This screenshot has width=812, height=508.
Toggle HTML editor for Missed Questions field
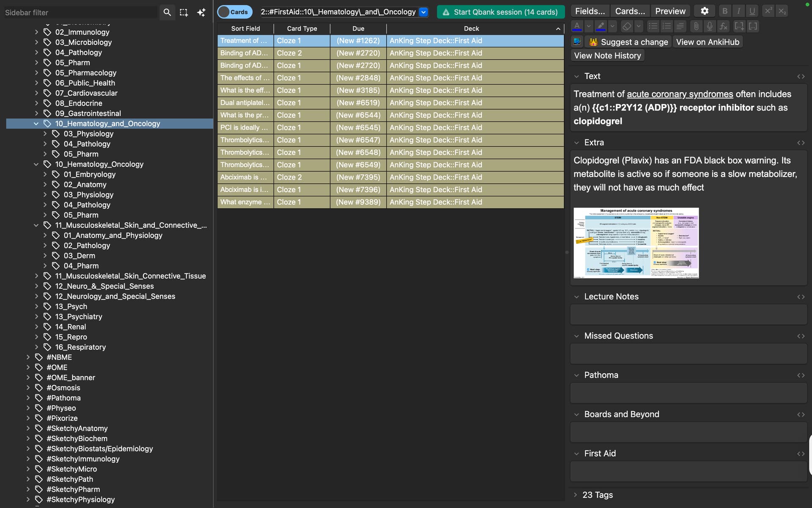pyautogui.click(x=801, y=336)
